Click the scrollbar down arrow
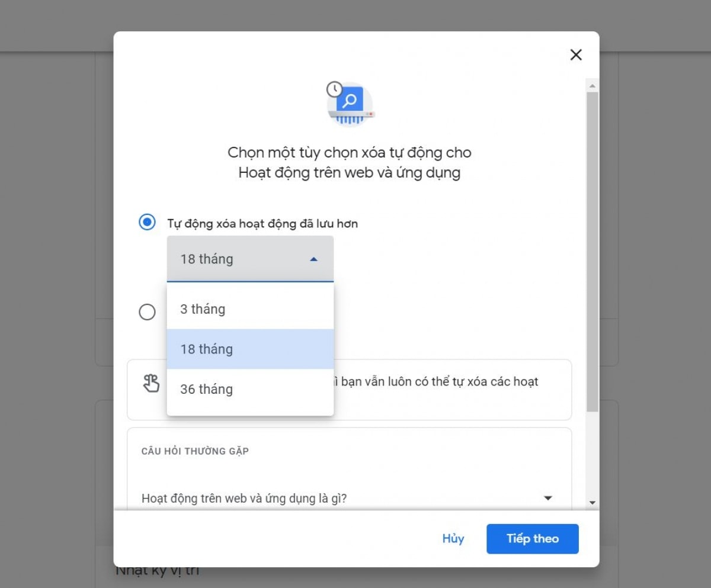The image size is (711, 588). tap(592, 502)
